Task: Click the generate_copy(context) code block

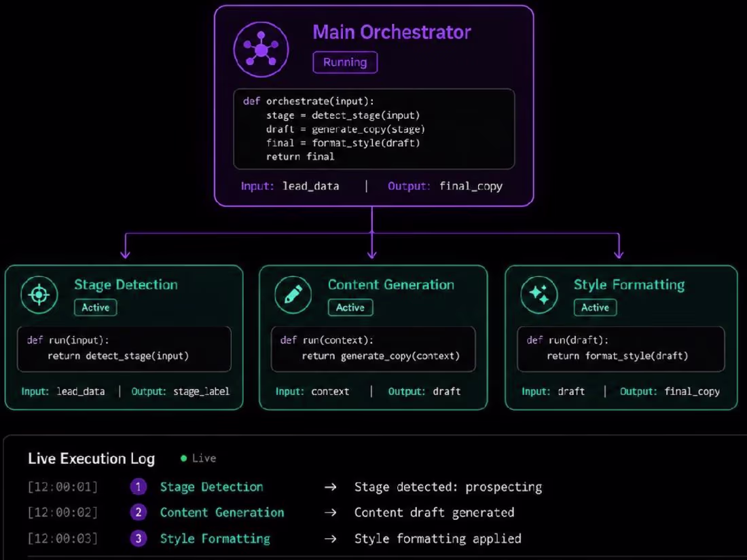Action: point(373,349)
